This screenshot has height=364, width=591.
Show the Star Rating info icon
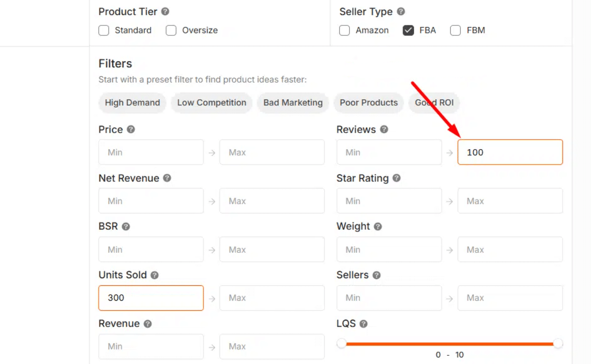(396, 178)
